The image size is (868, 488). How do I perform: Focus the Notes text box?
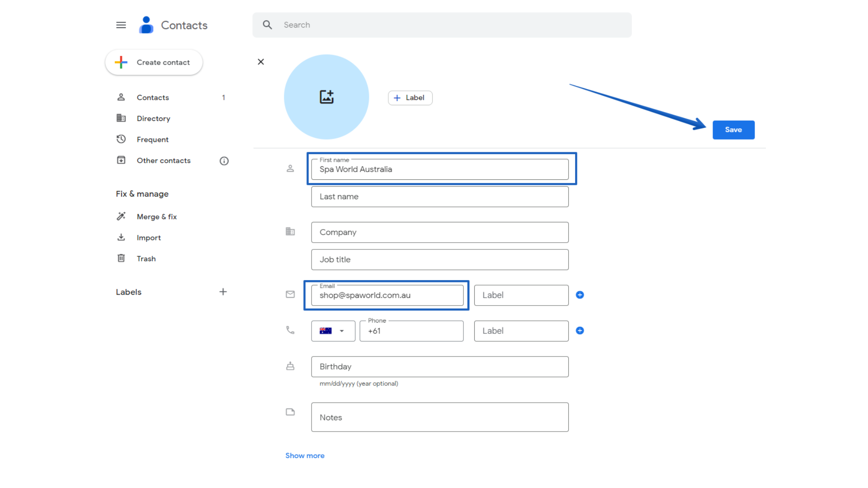439,417
